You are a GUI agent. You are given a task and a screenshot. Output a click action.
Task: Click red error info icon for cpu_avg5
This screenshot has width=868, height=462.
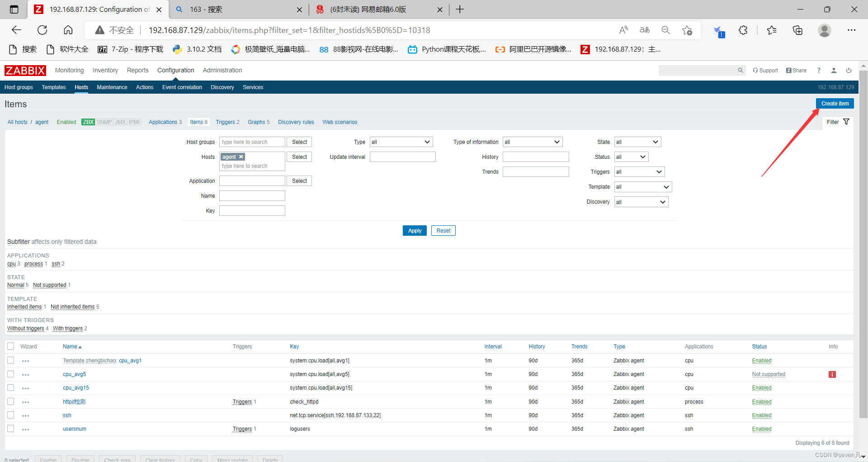tap(832, 374)
